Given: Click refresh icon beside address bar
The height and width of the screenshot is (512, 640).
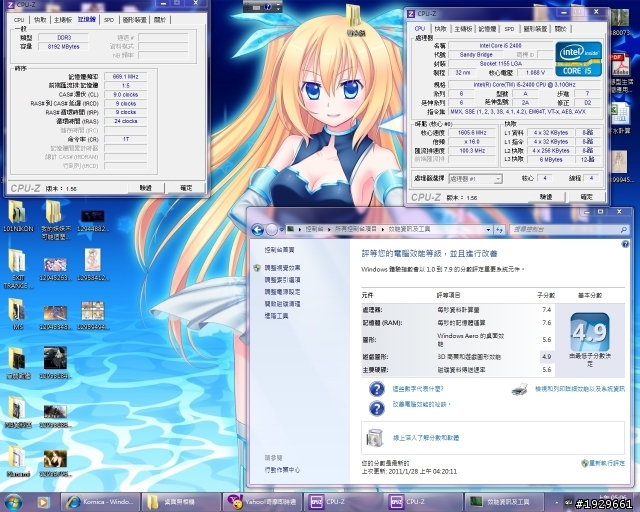Looking at the screenshot, I should pos(499,230).
